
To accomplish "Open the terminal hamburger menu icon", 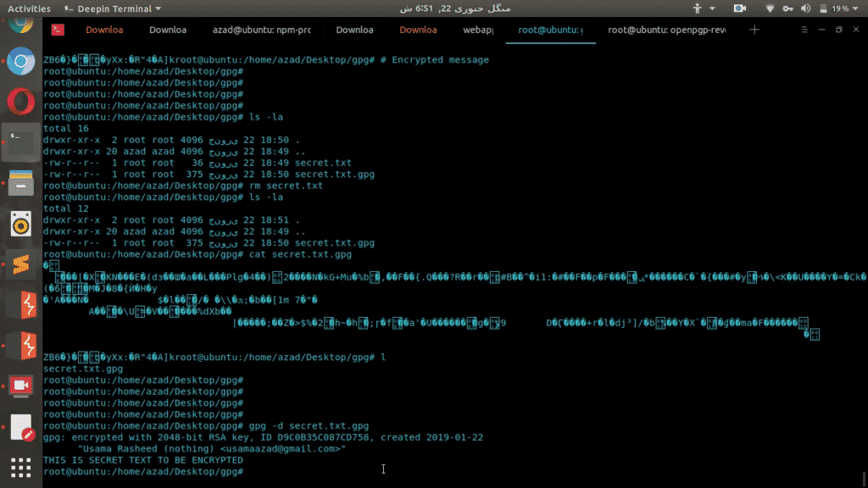I will [804, 30].
